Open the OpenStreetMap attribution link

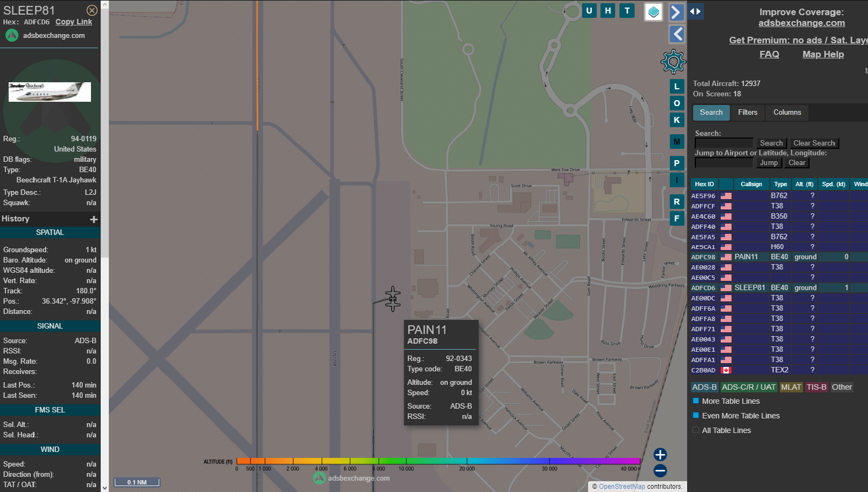pyautogui.click(x=622, y=487)
